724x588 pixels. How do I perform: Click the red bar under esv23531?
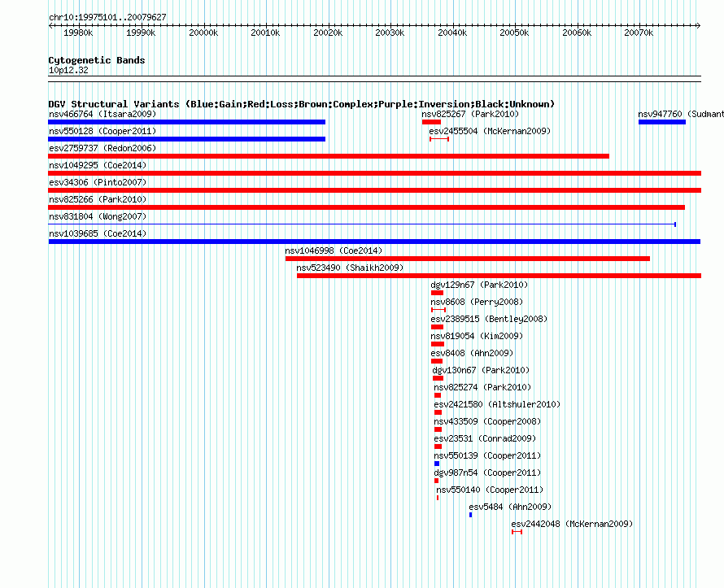click(x=438, y=446)
